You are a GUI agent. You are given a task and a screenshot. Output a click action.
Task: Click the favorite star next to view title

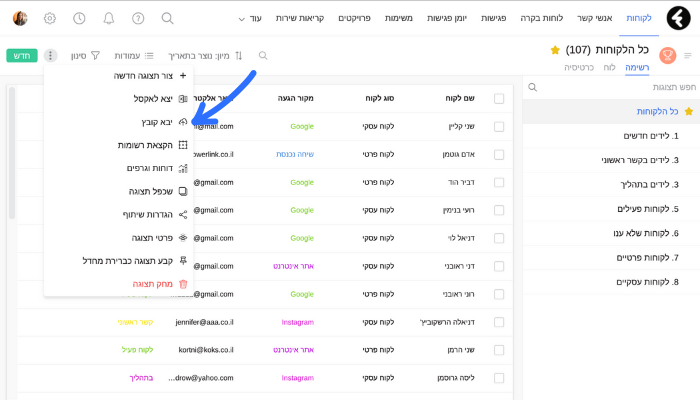coord(555,50)
